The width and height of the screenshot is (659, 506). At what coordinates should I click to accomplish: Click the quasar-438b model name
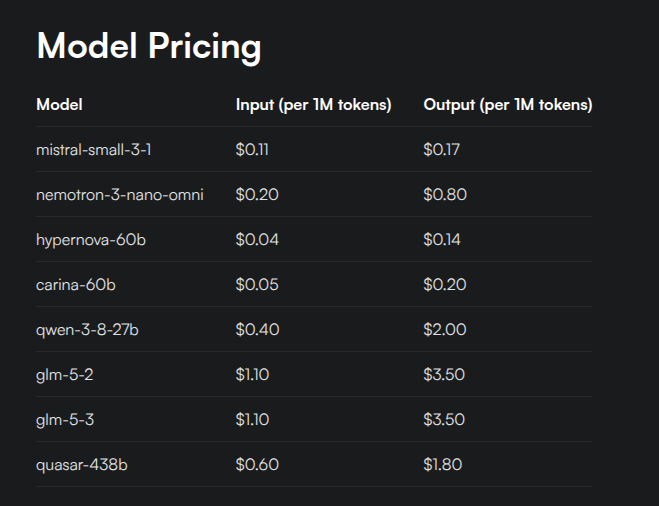(82, 465)
